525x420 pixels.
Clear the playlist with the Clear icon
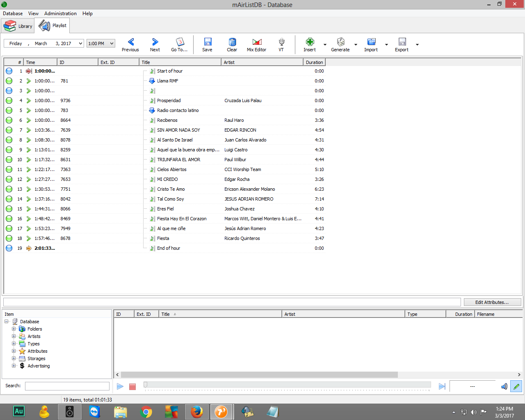232,44
